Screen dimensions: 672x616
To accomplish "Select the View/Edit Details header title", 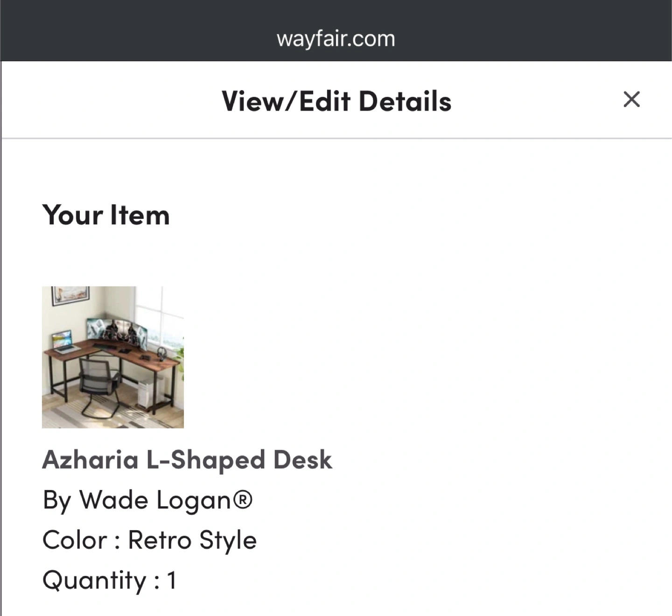I will pyautogui.click(x=336, y=101).
